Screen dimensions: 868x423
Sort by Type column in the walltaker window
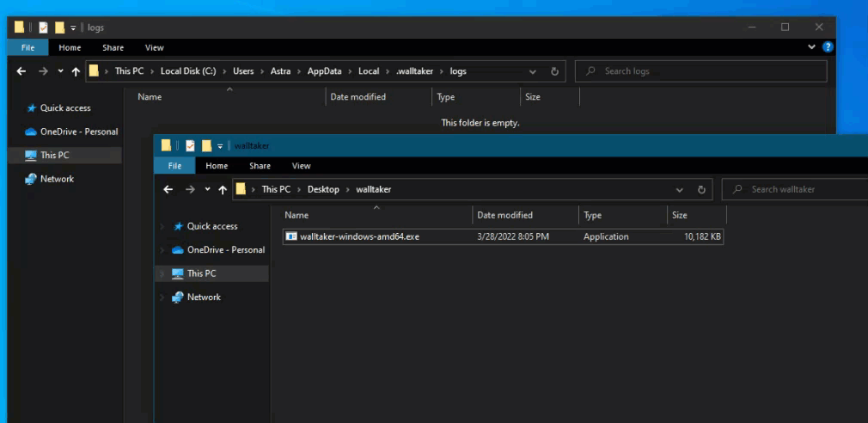(x=592, y=216)
